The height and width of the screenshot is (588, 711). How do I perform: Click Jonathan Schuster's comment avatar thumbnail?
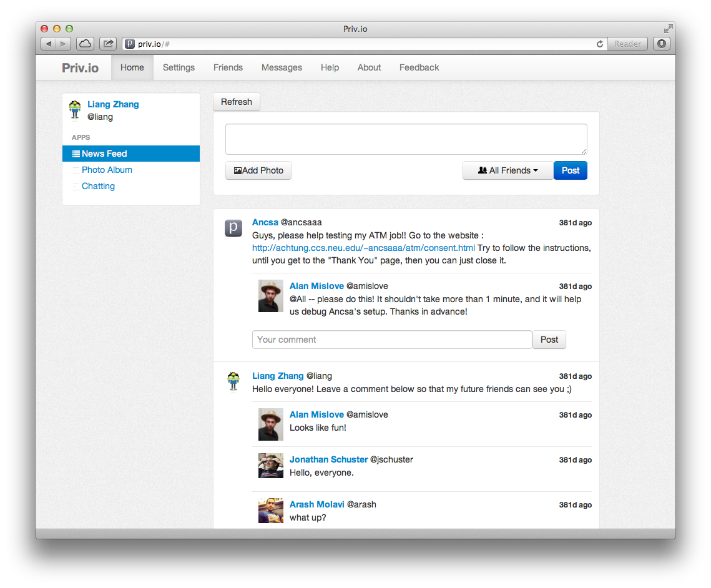pyautogui.click(x=271, y=466)
